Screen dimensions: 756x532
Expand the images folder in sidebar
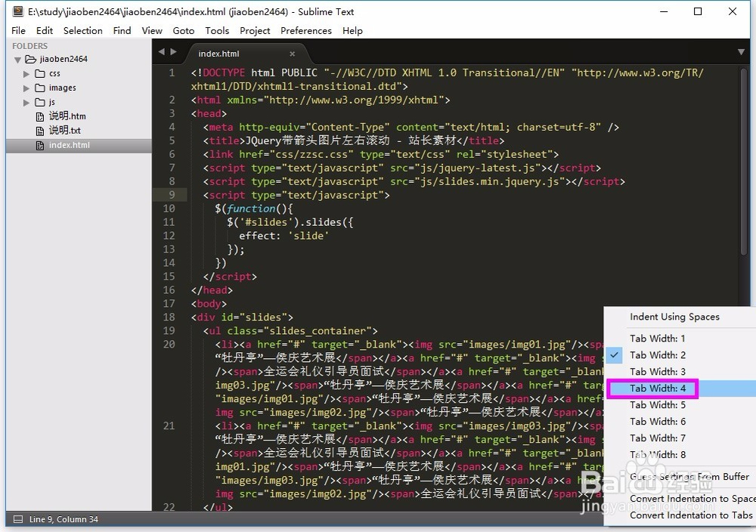pyautogui.click(x=27, y=88)
